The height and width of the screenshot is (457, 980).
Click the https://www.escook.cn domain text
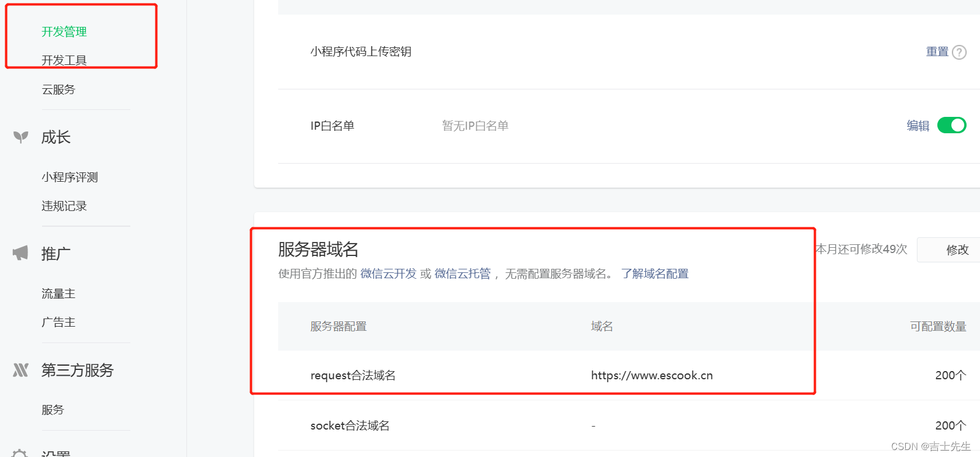click(652, 375)
